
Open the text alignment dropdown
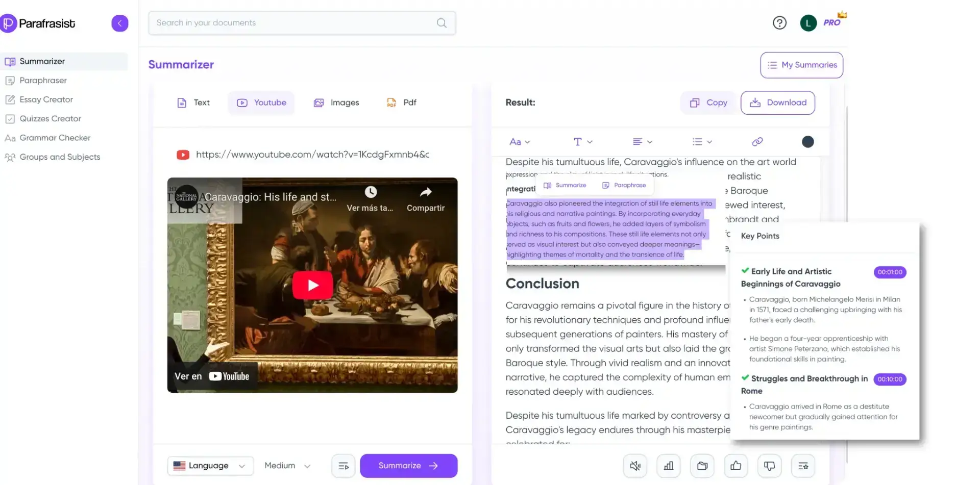coord(643,142)
